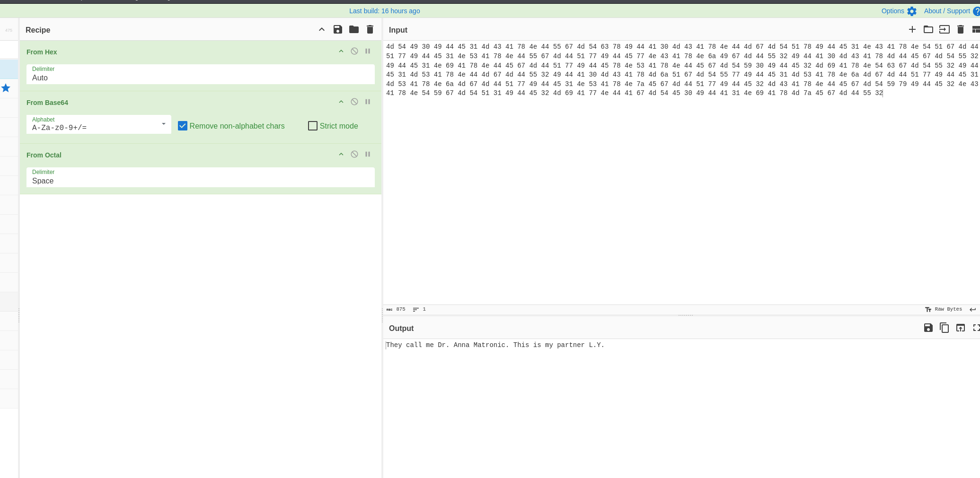Set breakpoint on From Octal
Viewport: 980px width, 478px height.
pyautogui.click(x=368, y=154)
